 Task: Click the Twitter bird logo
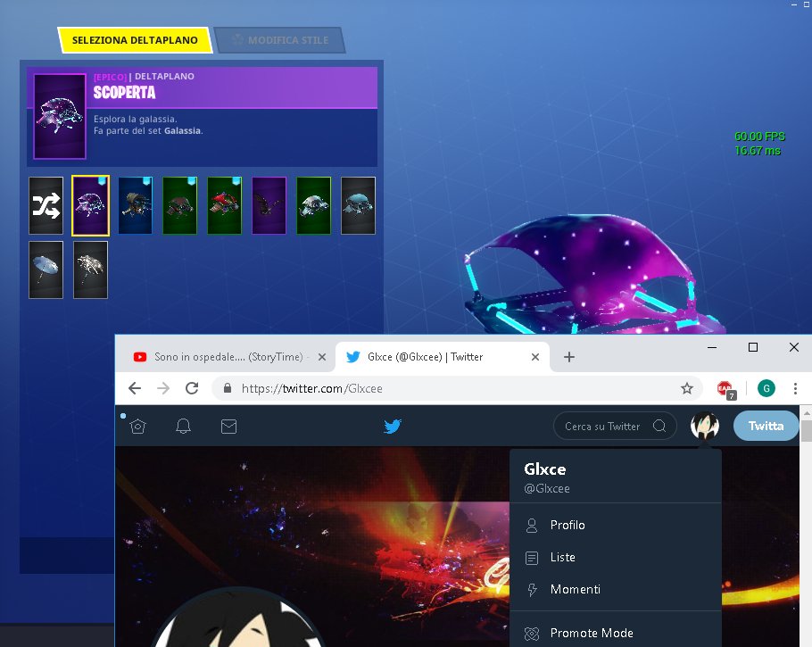click(393, 427)
